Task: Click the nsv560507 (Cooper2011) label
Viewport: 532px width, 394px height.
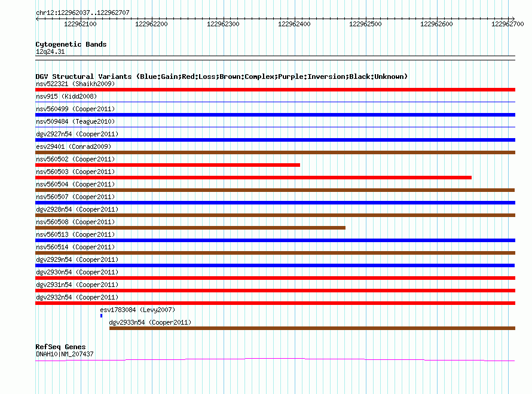Action: click(75, 197)
